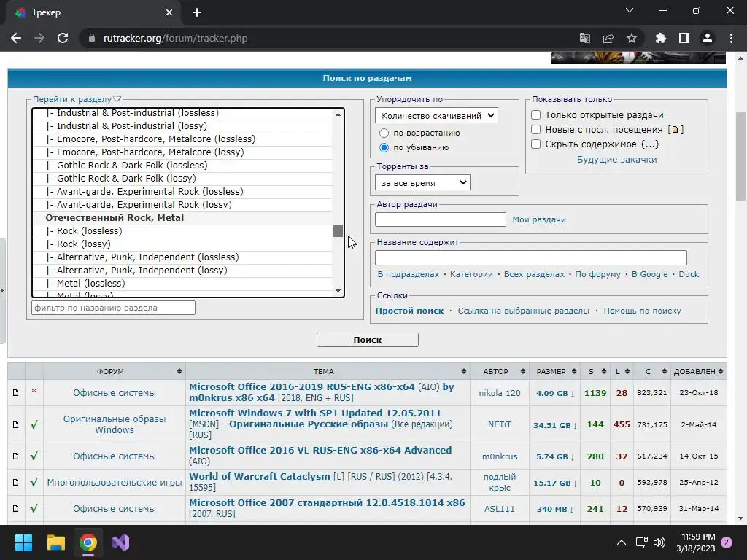Sort table by АВТОР column
747x560 pixels.
(499, 371)
